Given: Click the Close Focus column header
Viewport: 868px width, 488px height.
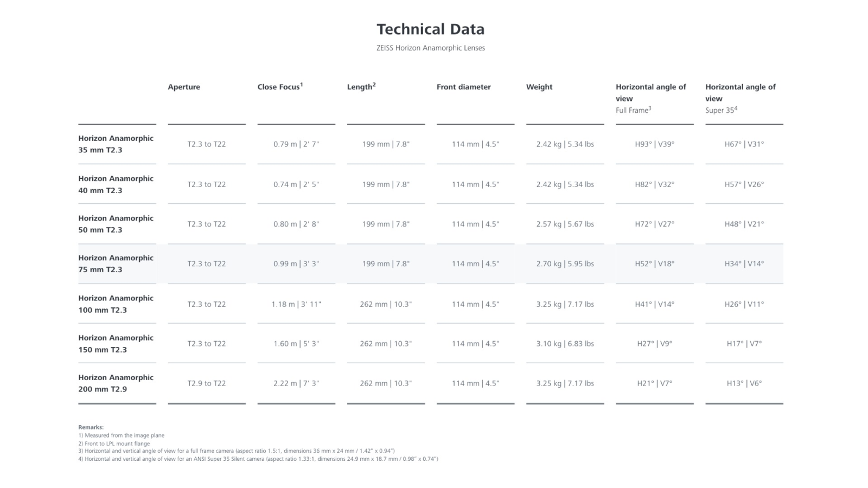Looking at the screenshot, I should coord(280,87).
